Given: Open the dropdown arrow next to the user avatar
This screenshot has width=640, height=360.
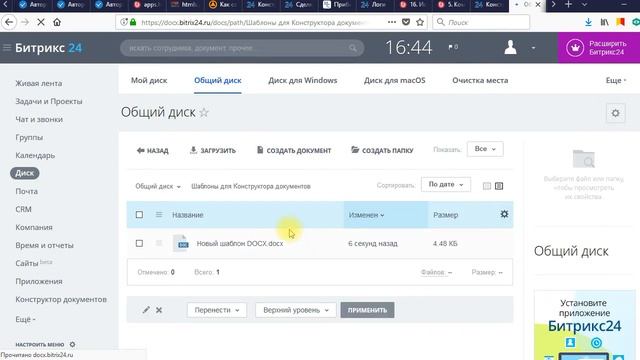Looking at the screenshot, I should coord(533,48).
